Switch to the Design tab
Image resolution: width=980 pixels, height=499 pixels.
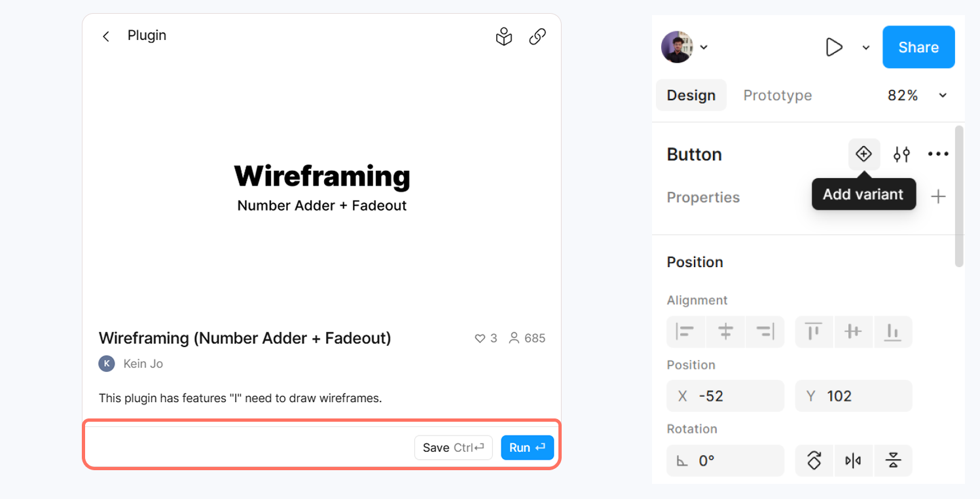[x=691, y=96]
